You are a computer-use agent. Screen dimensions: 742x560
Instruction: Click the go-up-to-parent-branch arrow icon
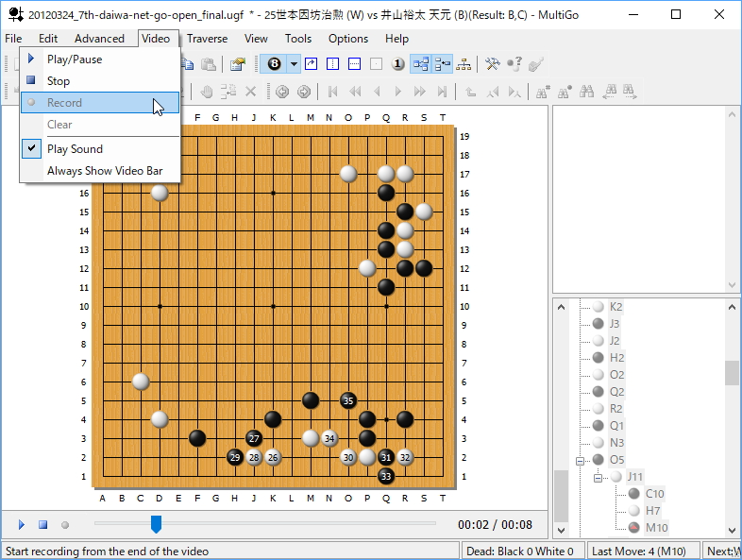point(470,92)
